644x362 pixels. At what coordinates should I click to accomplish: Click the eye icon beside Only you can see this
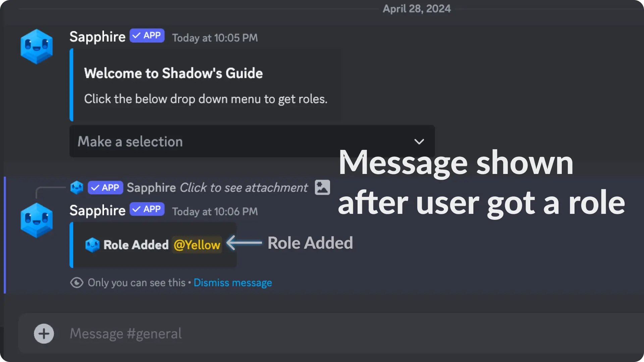(77, 283)
